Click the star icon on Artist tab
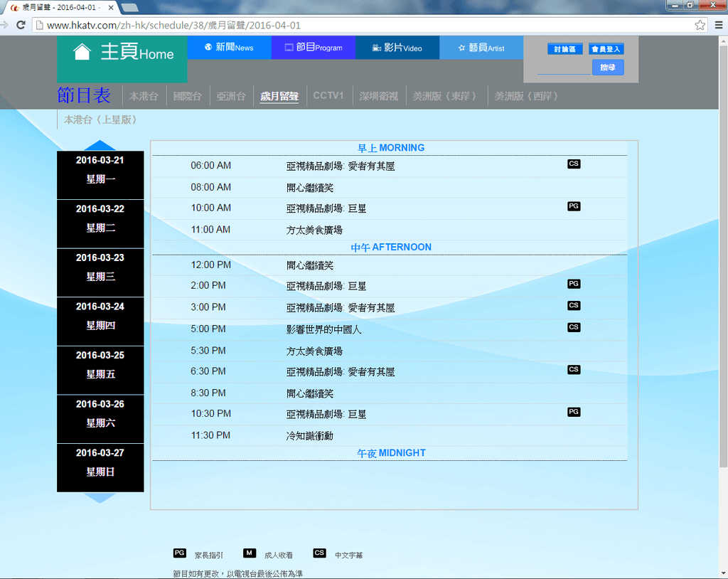 click(x=461, y=48)
